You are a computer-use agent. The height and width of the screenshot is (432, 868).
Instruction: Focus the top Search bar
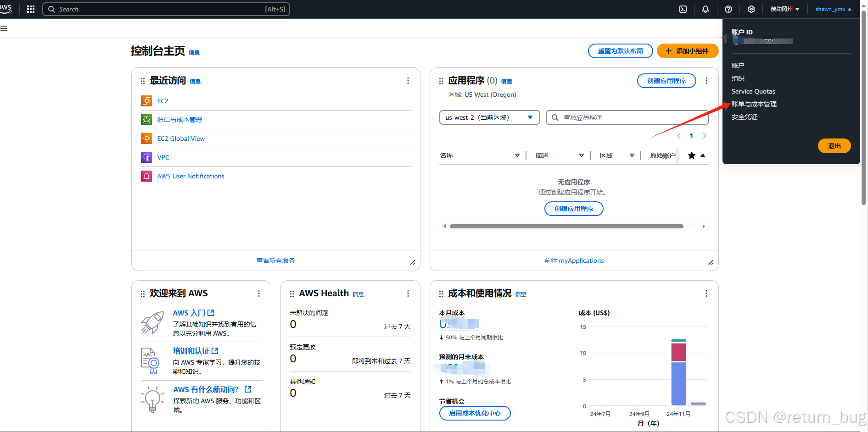166,9
